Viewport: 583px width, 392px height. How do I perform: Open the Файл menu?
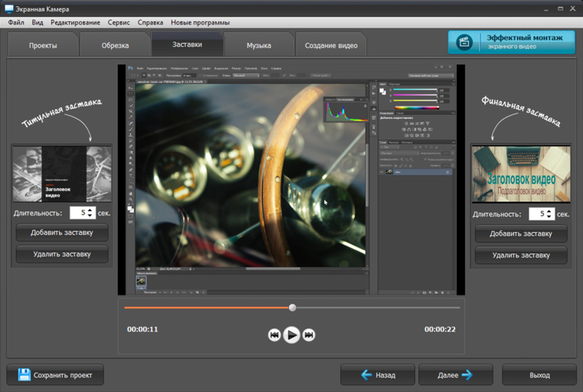click(x=16, y=22)
